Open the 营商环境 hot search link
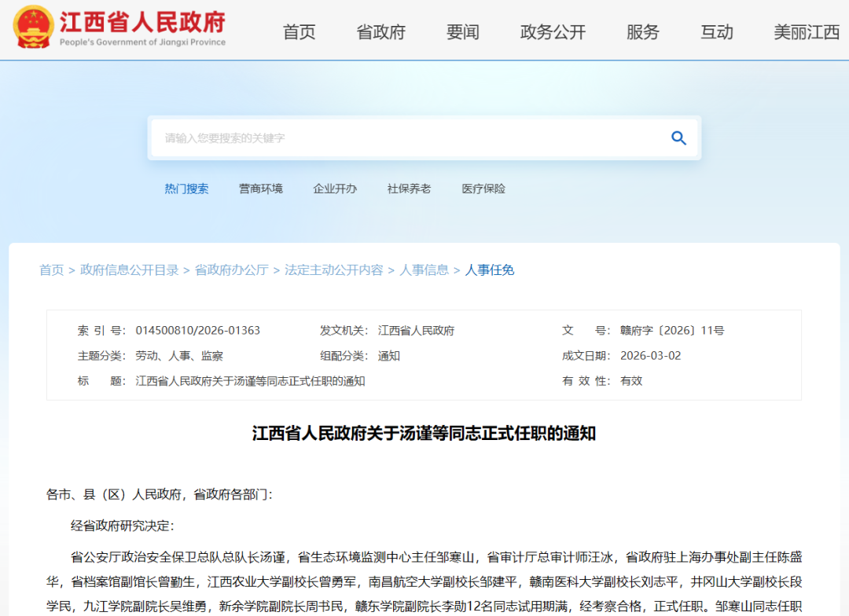Screen dimensions: 849x616 (x=261, y=189)
